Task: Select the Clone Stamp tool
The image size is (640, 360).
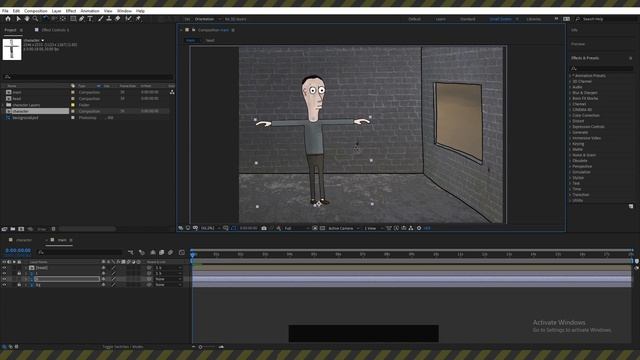Action: pos(109,19)
